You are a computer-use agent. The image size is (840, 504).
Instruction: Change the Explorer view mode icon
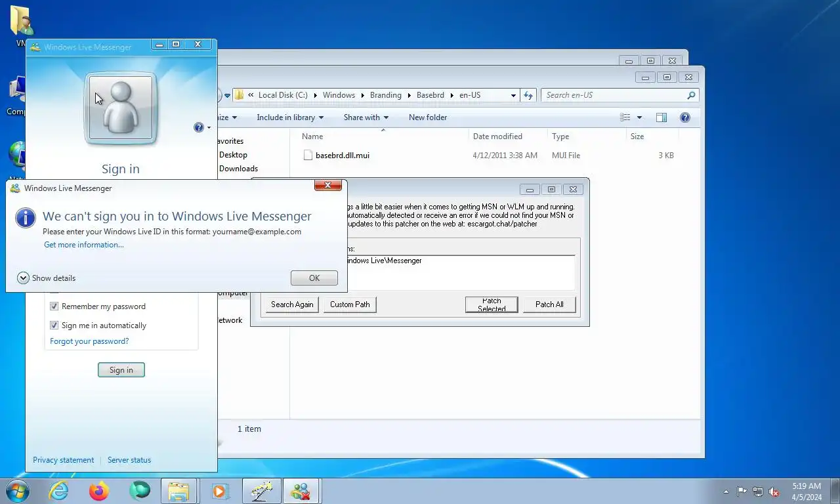625,117
